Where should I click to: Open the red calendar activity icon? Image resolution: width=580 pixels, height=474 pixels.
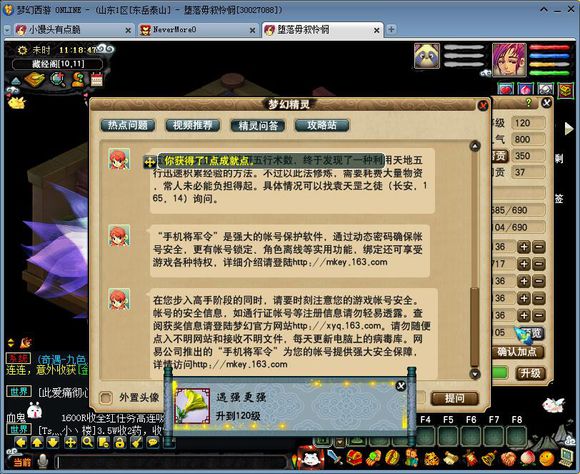97,79
